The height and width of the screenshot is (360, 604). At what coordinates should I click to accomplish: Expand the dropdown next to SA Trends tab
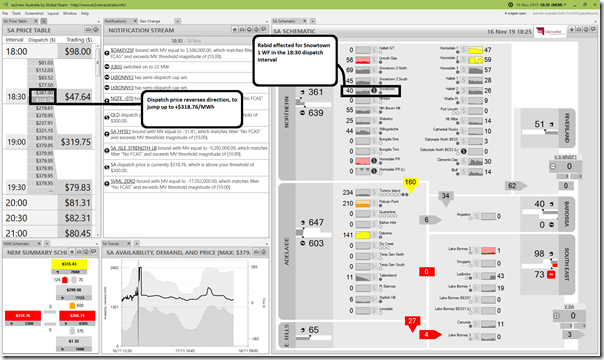[136, 243]
